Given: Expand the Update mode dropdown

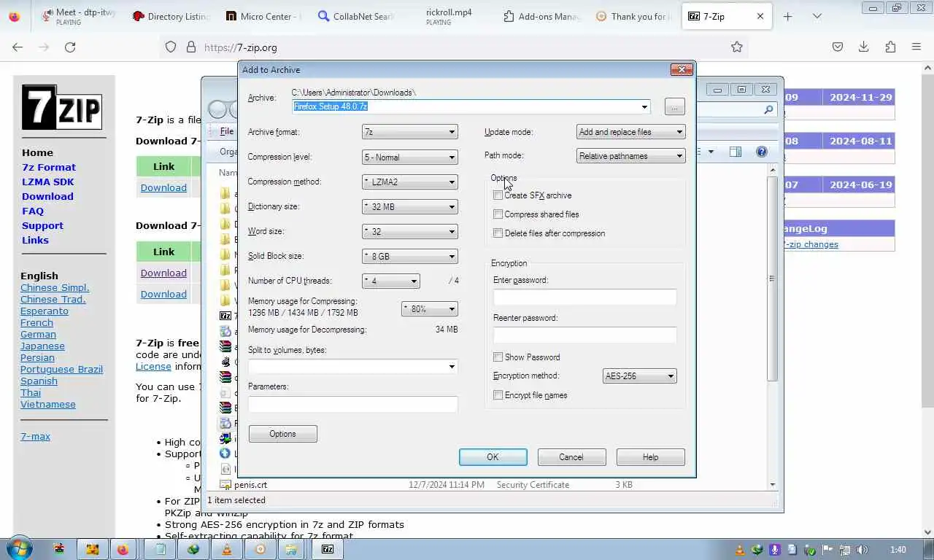Looking at the screenshot, I should pos(630,132).
